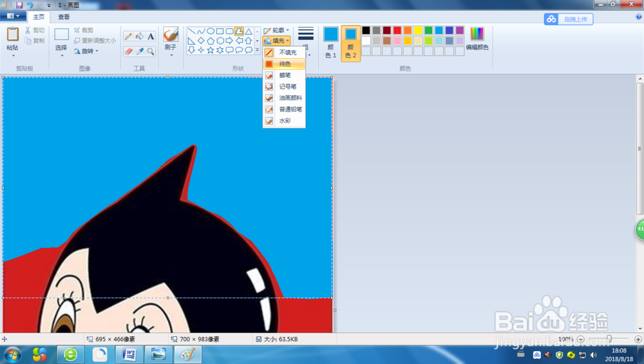Click the Copy (复制) button

point(35,40)
